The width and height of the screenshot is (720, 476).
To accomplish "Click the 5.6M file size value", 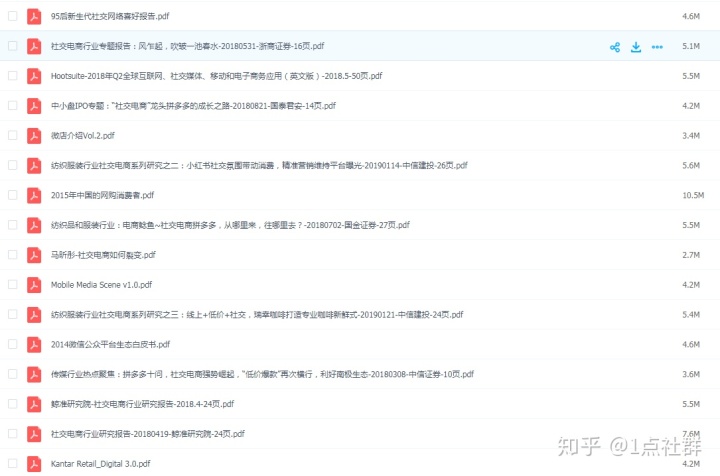I will click(691, 165).
